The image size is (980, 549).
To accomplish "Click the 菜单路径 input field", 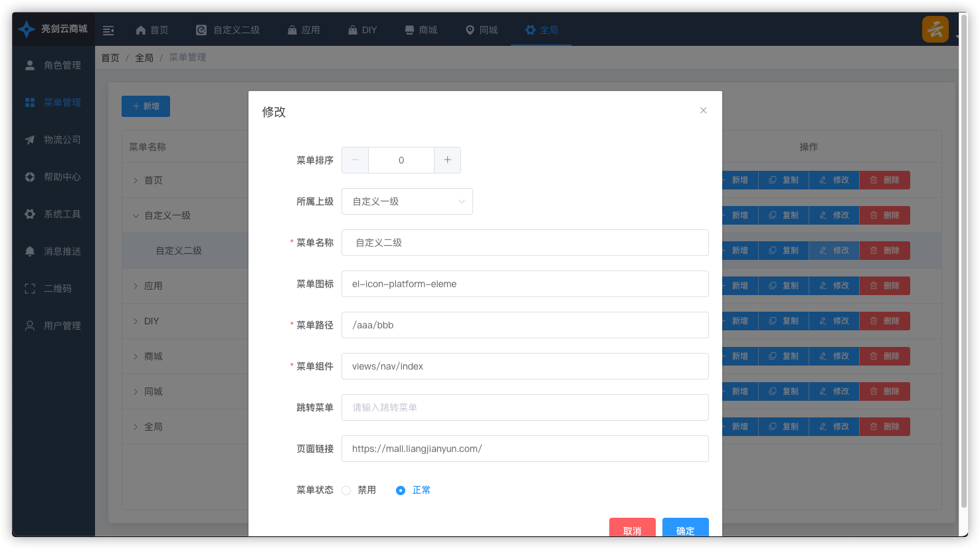I will (x=525, y=325).
